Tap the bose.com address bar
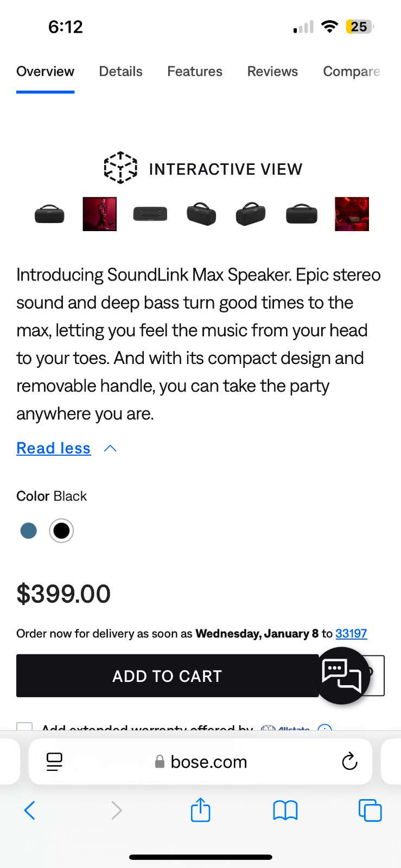 pyautogui.click(x=208, y=762)
